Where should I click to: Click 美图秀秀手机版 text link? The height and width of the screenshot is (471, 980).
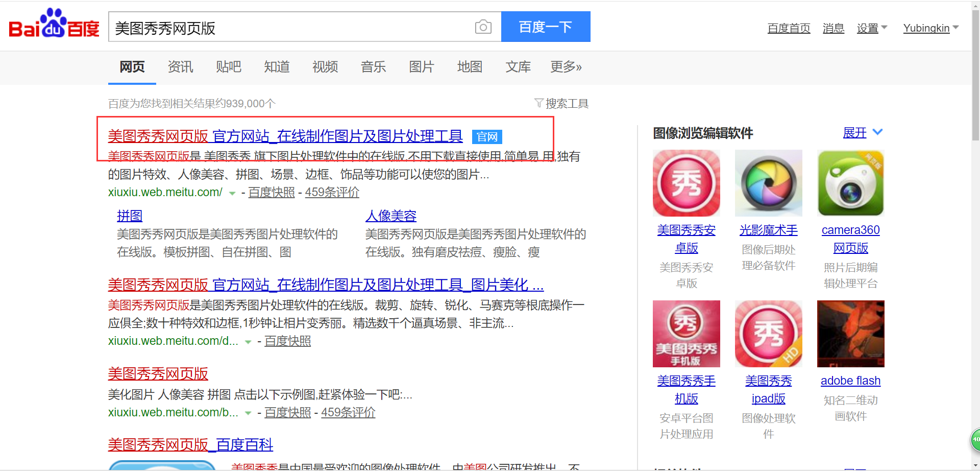(687, 390)
